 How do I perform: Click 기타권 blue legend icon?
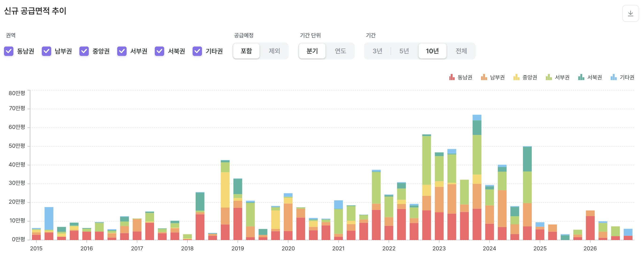click(x=613, y=77)
